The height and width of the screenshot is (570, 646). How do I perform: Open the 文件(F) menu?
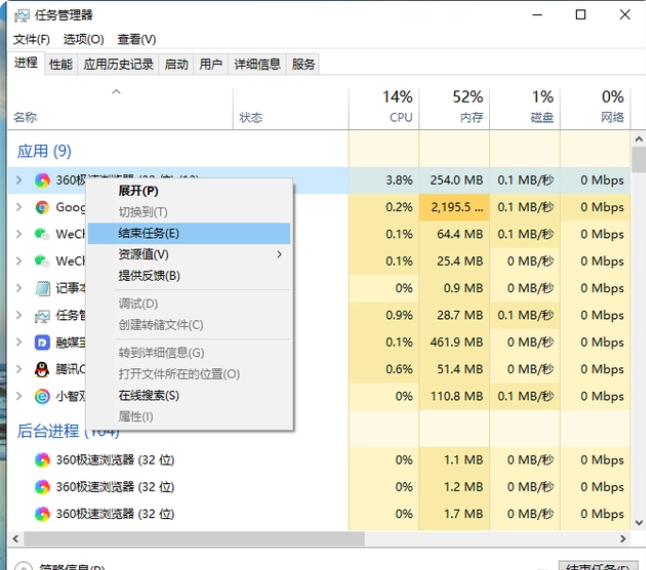(31, 40)
